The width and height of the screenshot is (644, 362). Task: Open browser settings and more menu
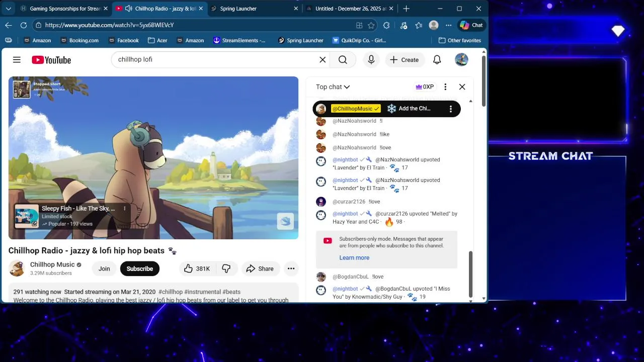[x=449, y=25]
